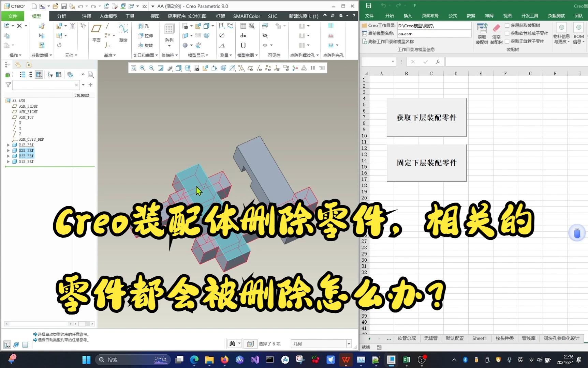Image resolution: width=588 pixels, height=368 pixels.
Task: Click the 拉伸 (Extrude) tool
Action: pos(146,35)
